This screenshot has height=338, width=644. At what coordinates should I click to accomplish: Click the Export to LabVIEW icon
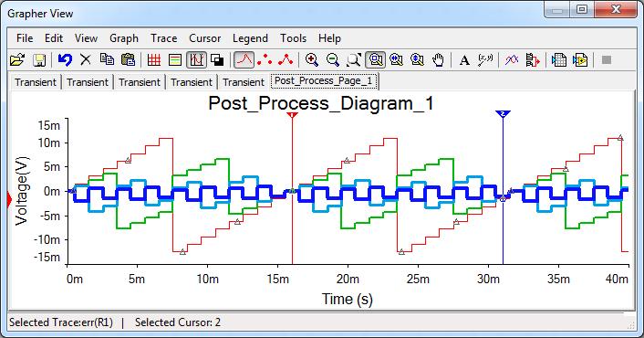pyautogui.click(x=580, y=60)
